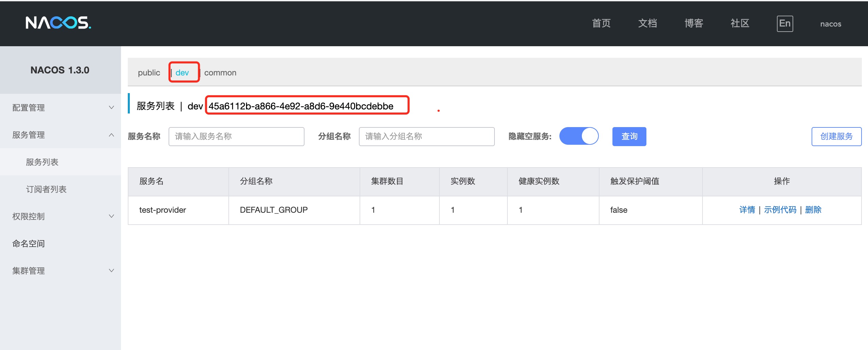Click the namespace ID 45a6112b-a866-4e92-a8d6-9e440bcdebbe
The width and height of the screenshot is (868, 350).
(x=301, y=106)
